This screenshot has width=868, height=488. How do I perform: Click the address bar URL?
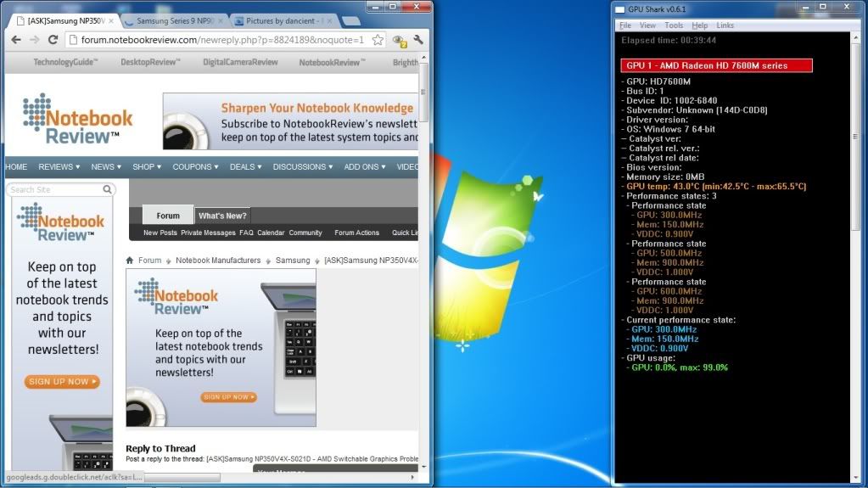pos(222,40)
